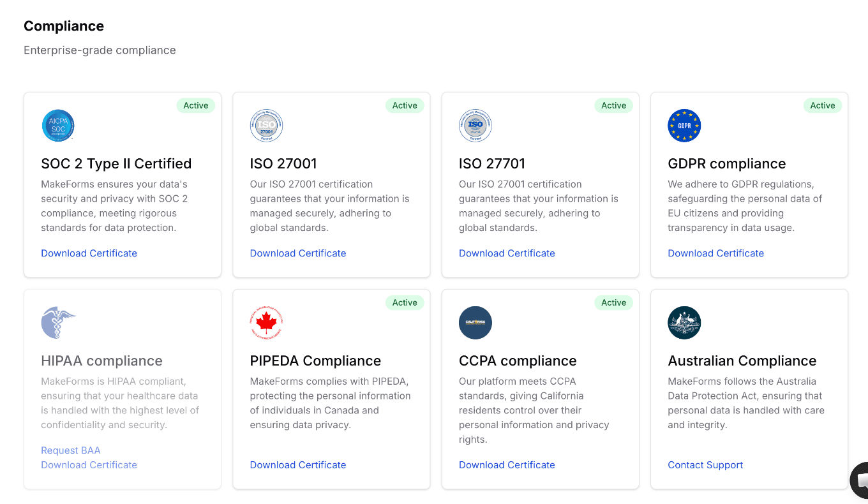
Task: Click the AICPA SOC badge icon
Action: 58,126
